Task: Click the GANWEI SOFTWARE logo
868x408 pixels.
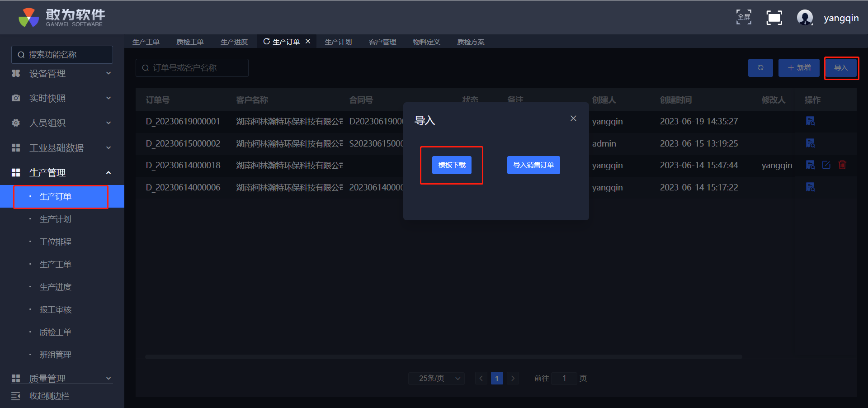Action: point(61,18)
